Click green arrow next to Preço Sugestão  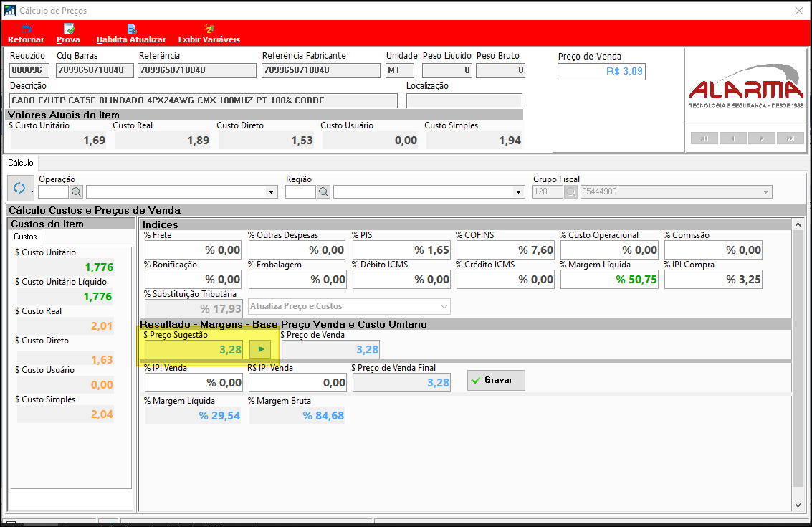point(261,349)
